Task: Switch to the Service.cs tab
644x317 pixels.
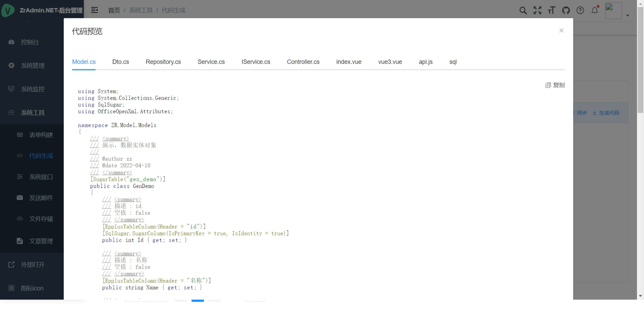Action: (x=211, y=62)
